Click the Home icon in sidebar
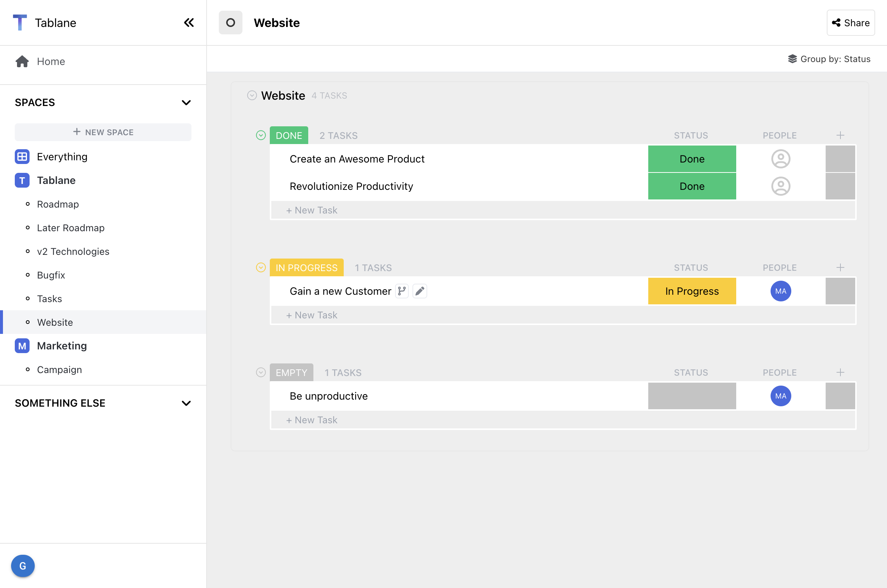 pos(22,61)
